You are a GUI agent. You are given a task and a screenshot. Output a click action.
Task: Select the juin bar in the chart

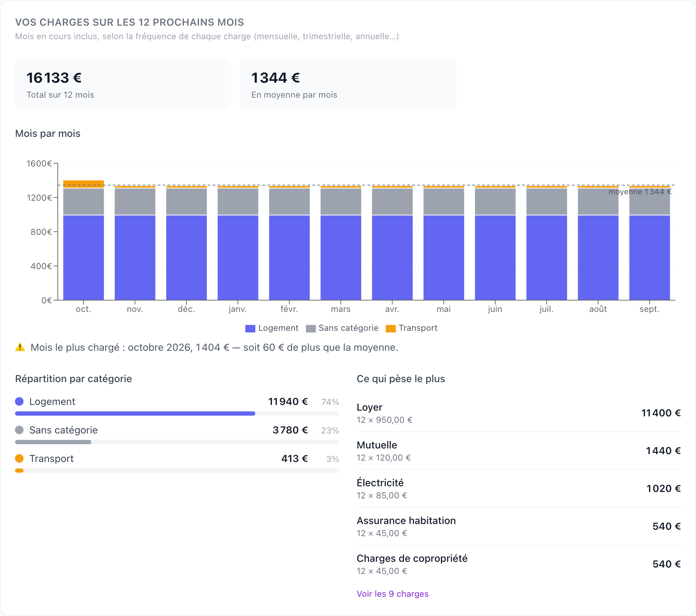(495, 243)
